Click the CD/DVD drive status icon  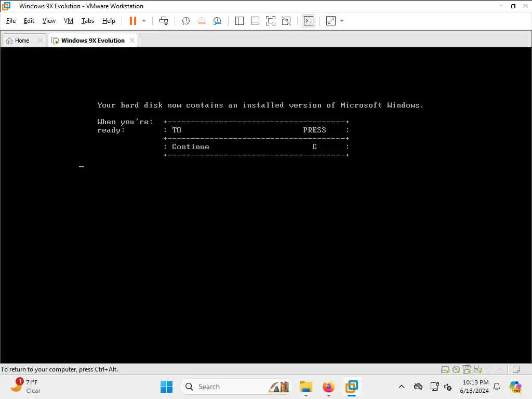456,369
